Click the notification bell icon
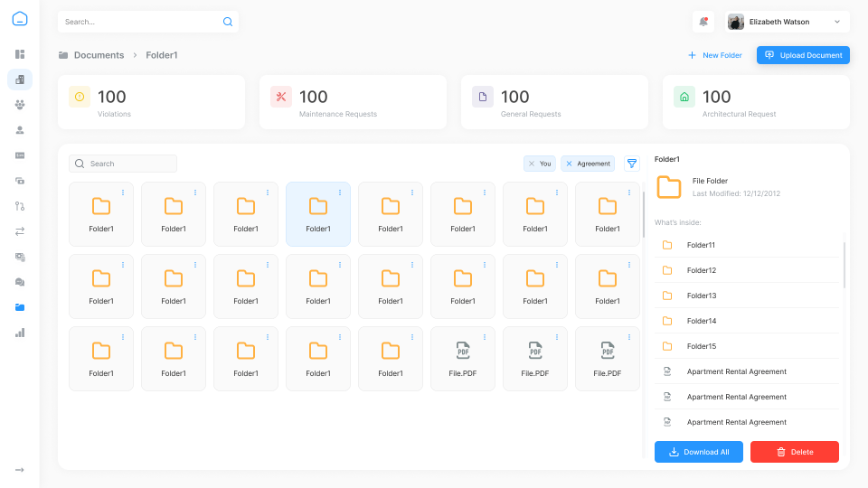868x488 pixels. pyautogui.click(x=703, y=22)
